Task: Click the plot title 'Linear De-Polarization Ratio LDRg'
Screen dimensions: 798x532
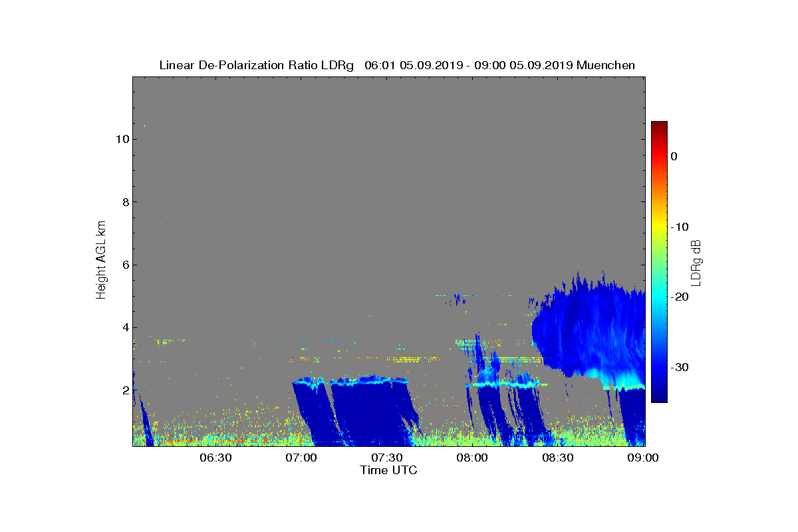Action: coord(257,65)
